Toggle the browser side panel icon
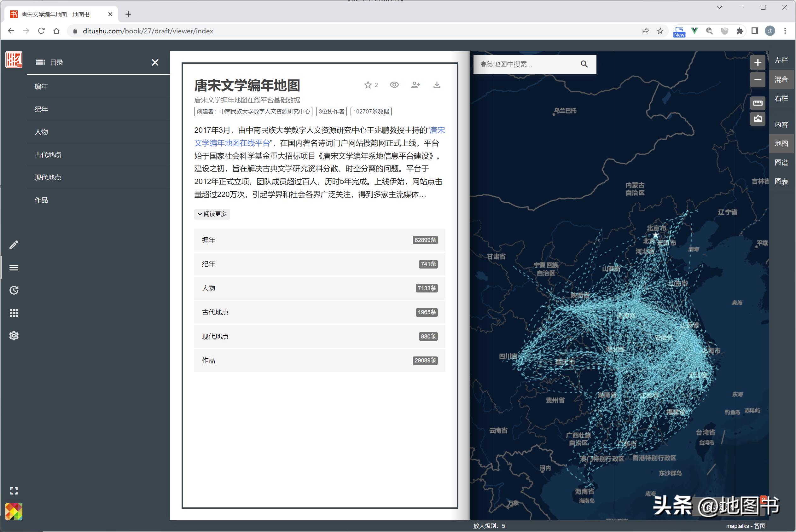The image size is (796, 532). click(755, 31)
